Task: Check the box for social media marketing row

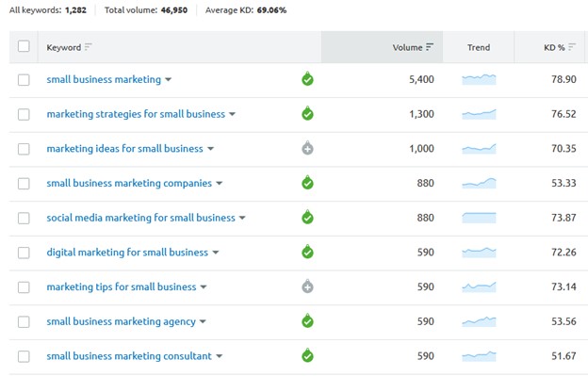Action: [x=24, y=218]
